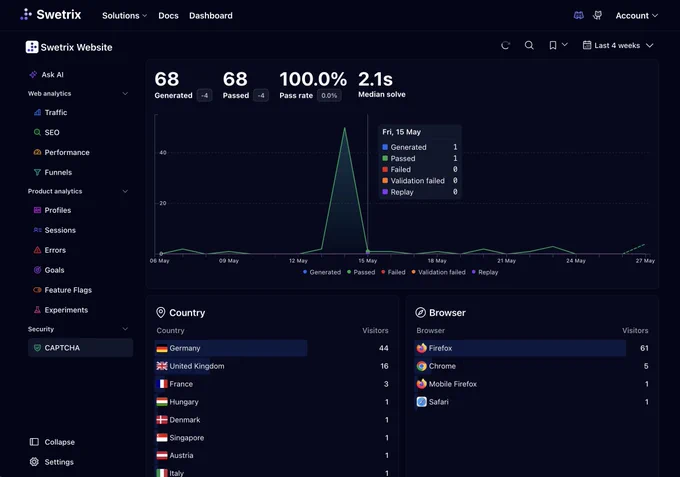This screenshot has width=680, height=477.
Task: Open the search icon in toolbar
Action: [529, 45]
